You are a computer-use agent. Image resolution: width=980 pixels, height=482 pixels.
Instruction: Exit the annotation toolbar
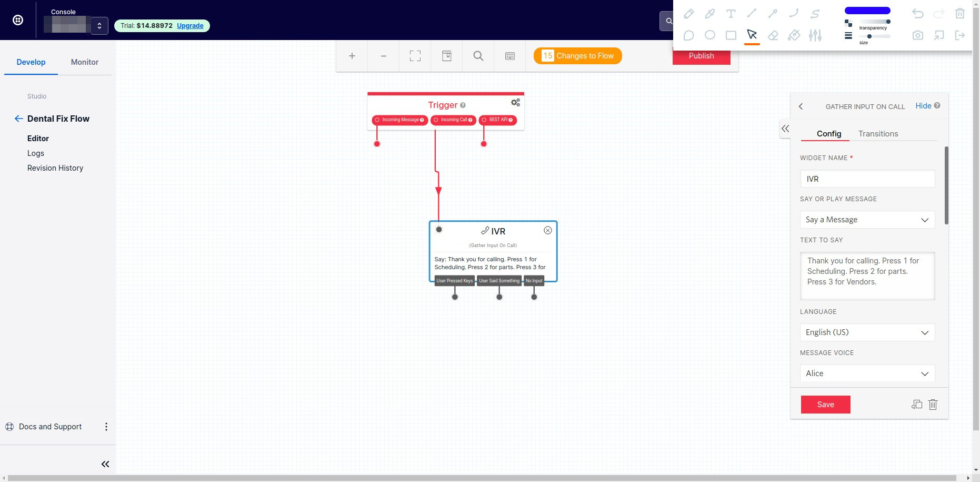point(960,35)
